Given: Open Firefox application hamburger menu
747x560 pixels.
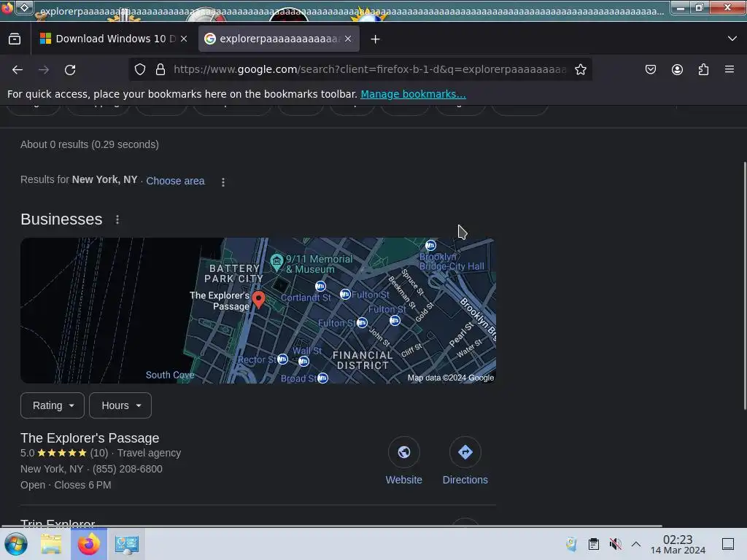Looking at the screenshot, I should (x=729, y=69).
